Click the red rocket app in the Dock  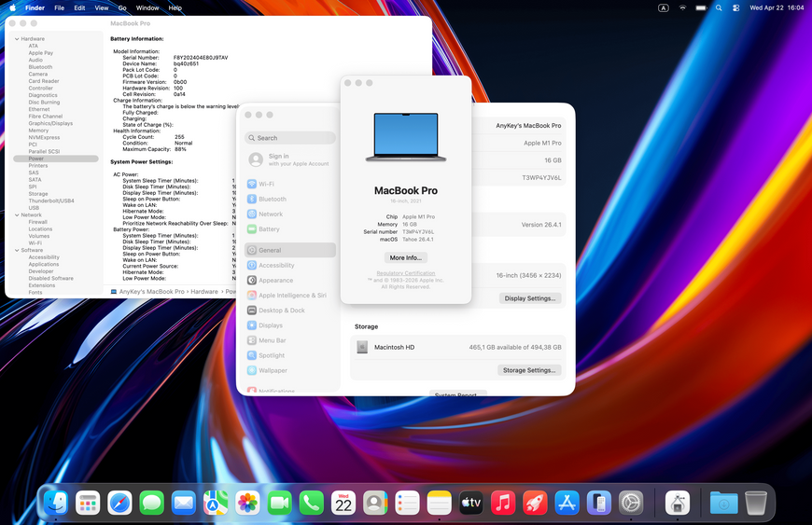[x=535, y=503]
